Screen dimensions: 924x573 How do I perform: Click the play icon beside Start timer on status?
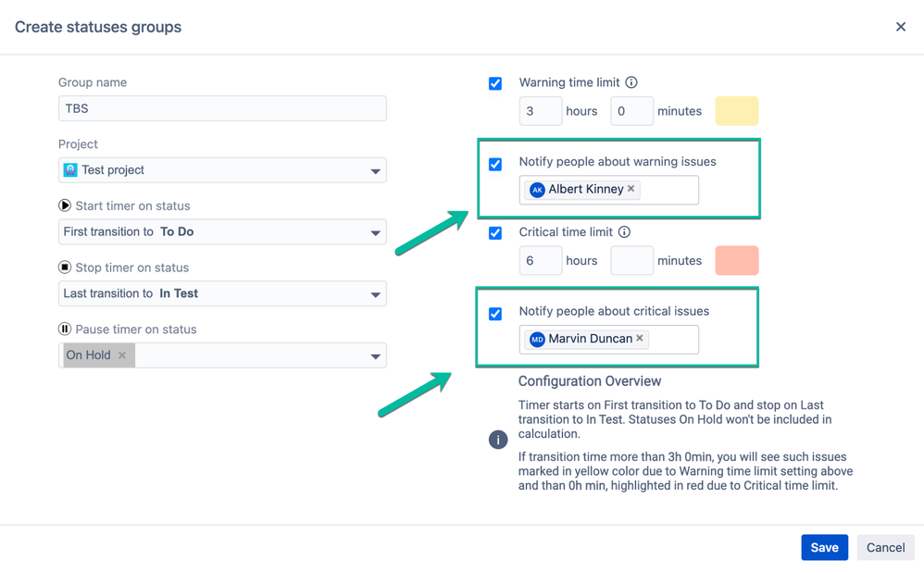tap(64, 206)
